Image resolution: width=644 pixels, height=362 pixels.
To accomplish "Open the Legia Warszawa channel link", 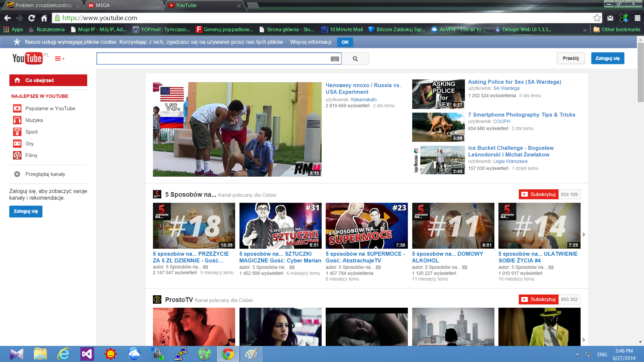I will pos(510,162).
